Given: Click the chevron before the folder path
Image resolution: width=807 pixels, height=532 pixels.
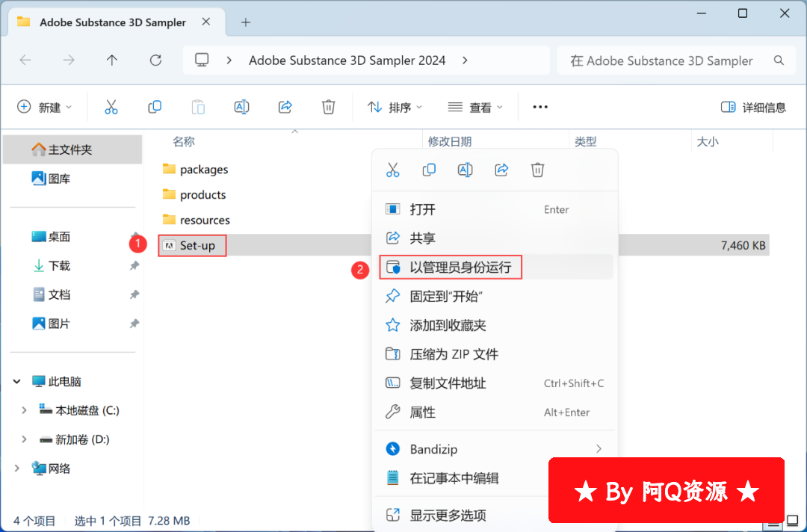Looking at the screenshot, I should (x=229, y=61).
